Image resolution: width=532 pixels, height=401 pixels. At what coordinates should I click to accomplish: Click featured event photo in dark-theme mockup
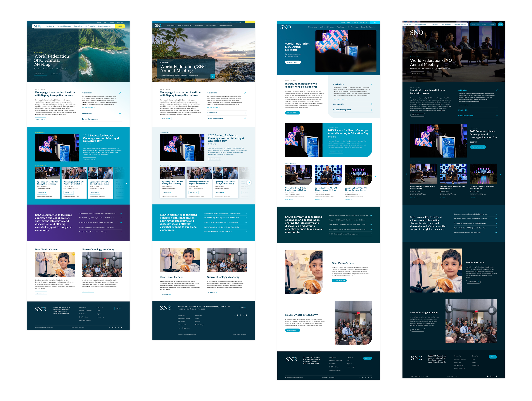[439, 141]
